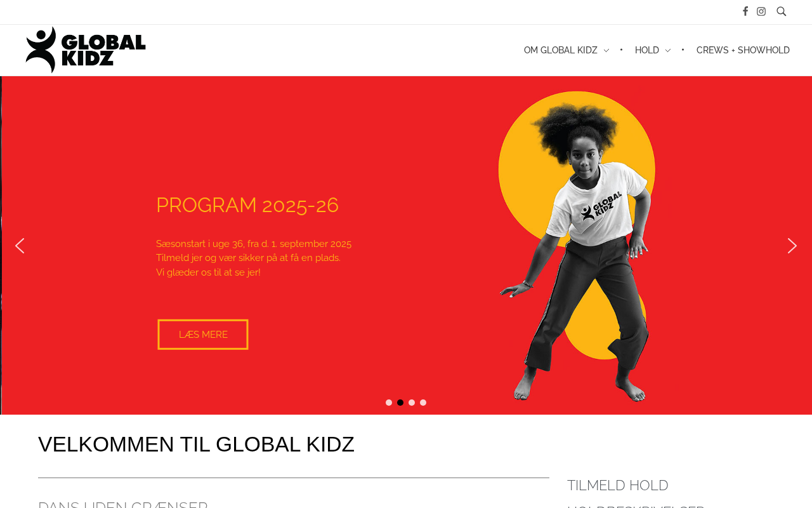Image resolution: width=812 pixels, height=508 pixels.
Task: Advance to next slide arrow
Action: pos(792,246)
